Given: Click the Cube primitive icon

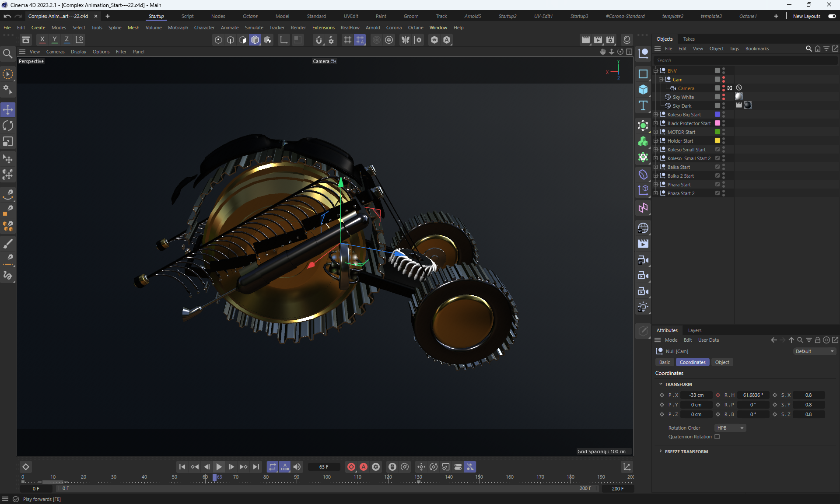Looking at the screenshot, I should (643, 90).
